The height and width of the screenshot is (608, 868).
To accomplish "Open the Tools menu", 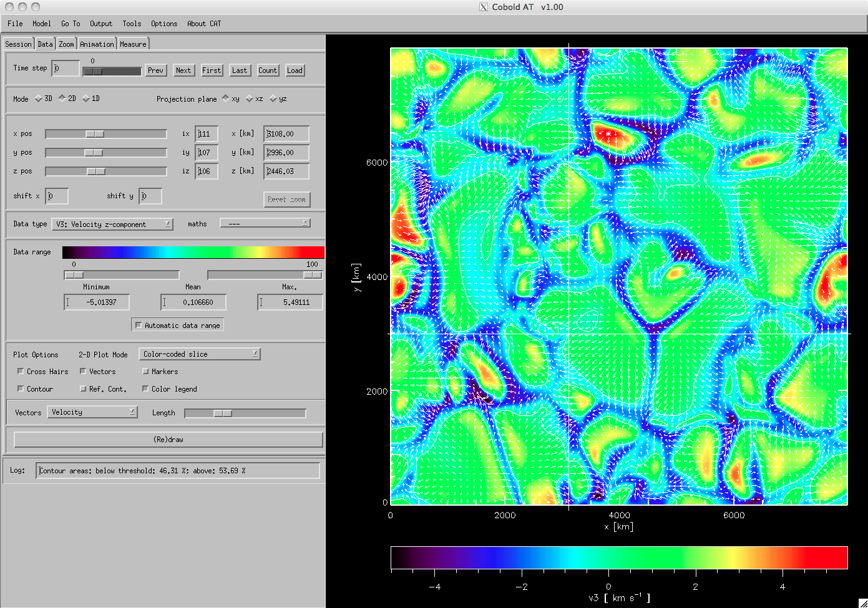I will coord(132,24).
